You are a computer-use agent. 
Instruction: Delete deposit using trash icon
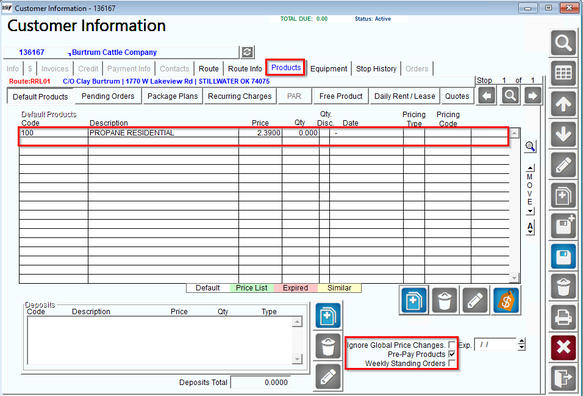click(x=328, y=346)
